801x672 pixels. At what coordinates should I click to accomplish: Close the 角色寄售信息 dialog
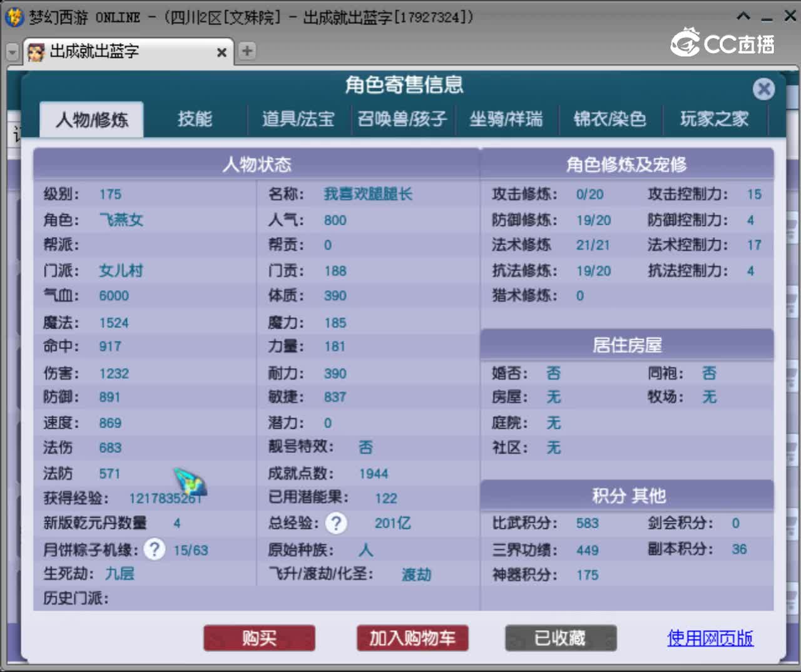763,89
